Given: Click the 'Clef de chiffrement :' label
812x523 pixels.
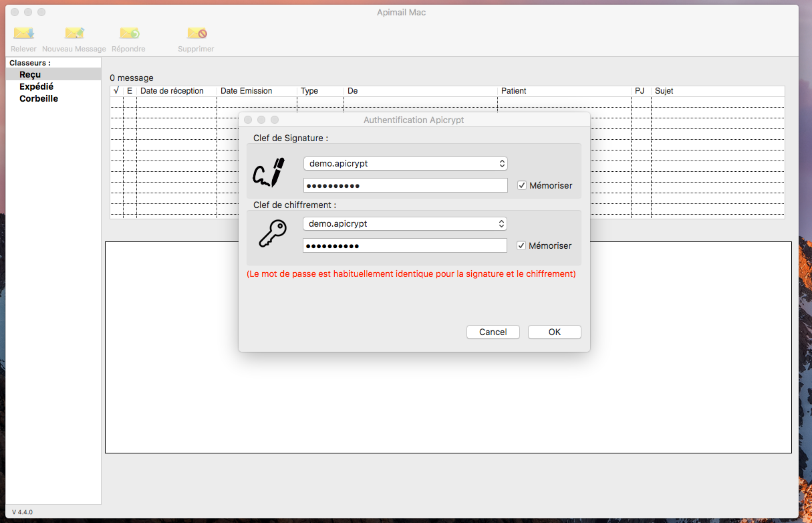Looking at the screenshot, I should [x=295, y=205].
